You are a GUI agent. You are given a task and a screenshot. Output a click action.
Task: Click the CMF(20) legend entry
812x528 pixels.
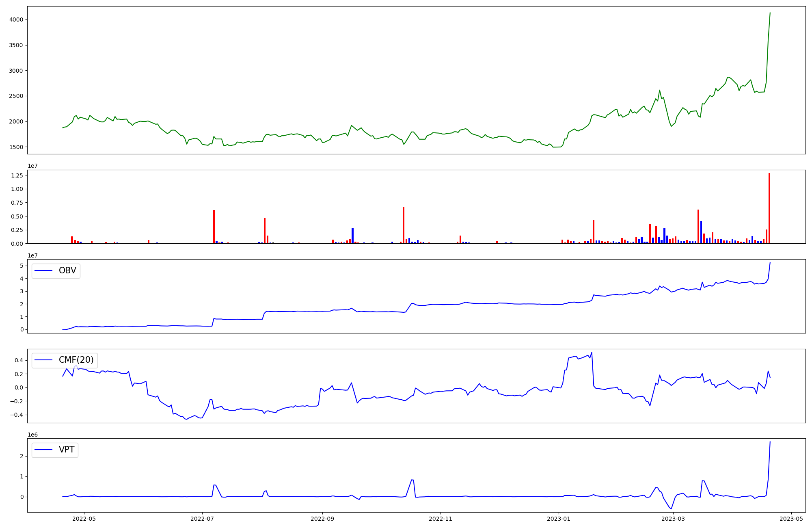[76, 360]
